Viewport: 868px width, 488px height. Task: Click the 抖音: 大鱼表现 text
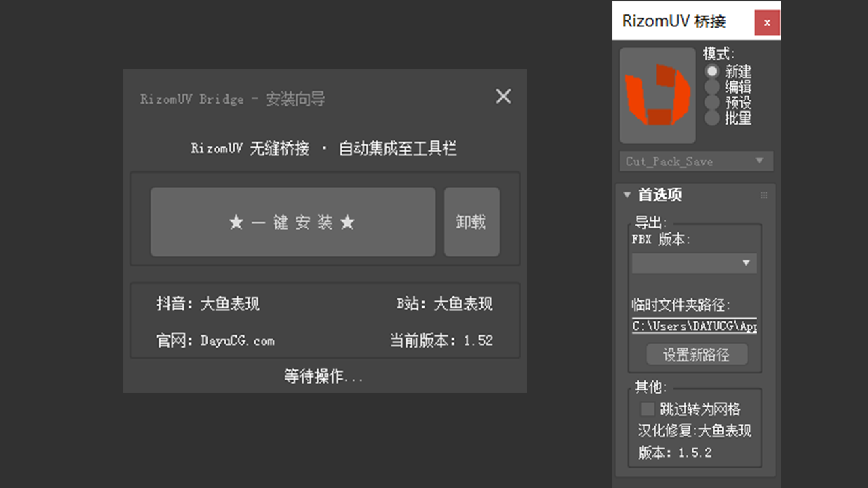pyautogui.click(x=208, y=304)
